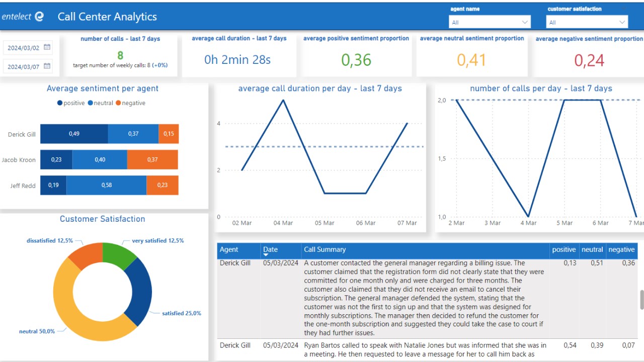
Task: Click the number of calls value 8
Action: (x=120, y=55)
